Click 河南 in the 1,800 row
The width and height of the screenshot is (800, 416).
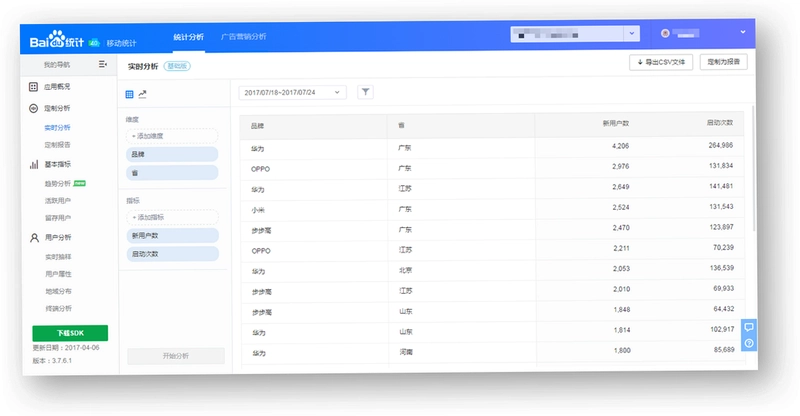point(406,352)
